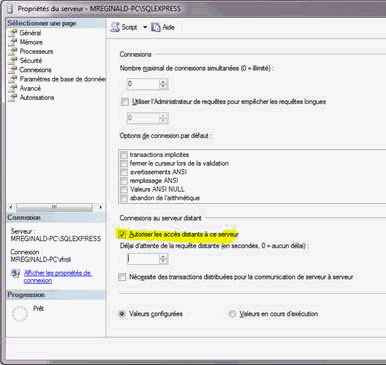Click the connection properties icon
The image size is (386, 365).
(x=15, y=273)
